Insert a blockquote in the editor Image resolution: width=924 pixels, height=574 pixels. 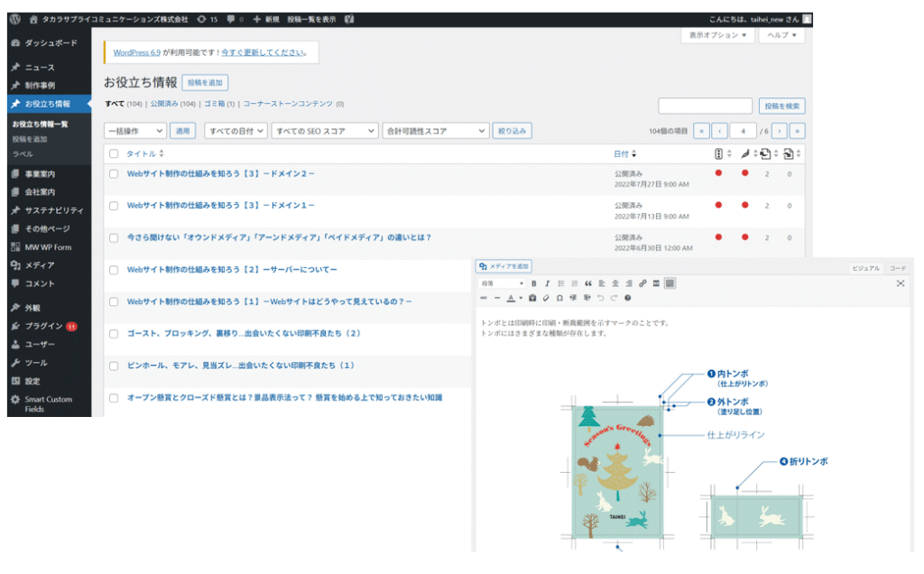coord(588,282)
